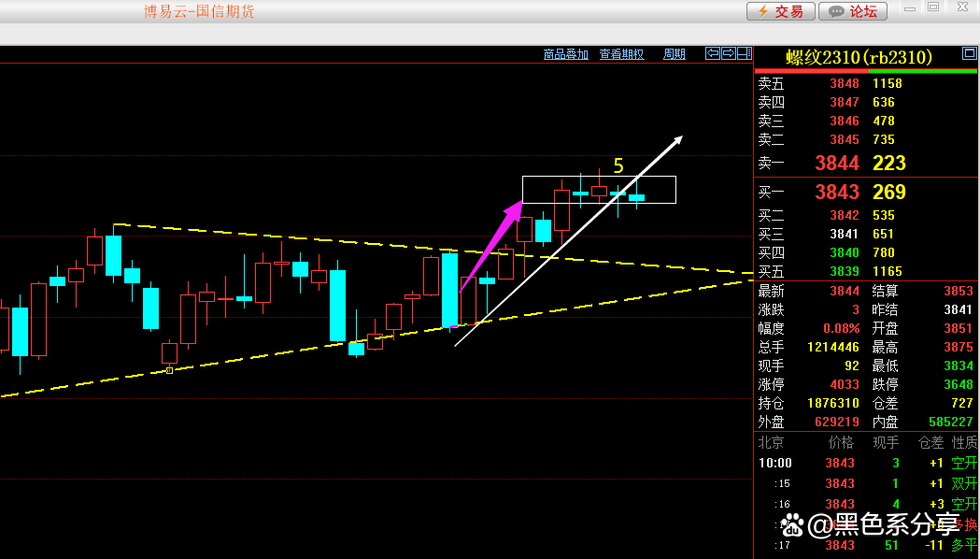Open the 论坛 forum button
This screenshot has width=980, height=559.
(x=853, y=11)
